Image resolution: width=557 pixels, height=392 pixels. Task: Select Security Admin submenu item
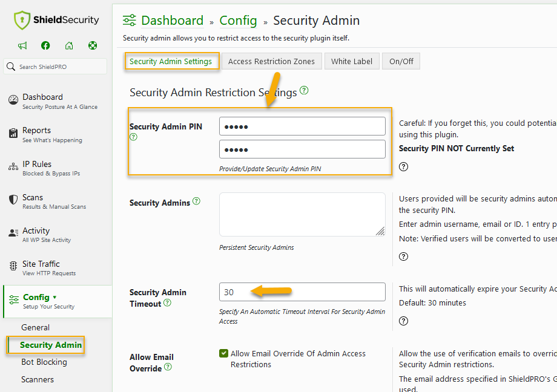coord(51,345)
